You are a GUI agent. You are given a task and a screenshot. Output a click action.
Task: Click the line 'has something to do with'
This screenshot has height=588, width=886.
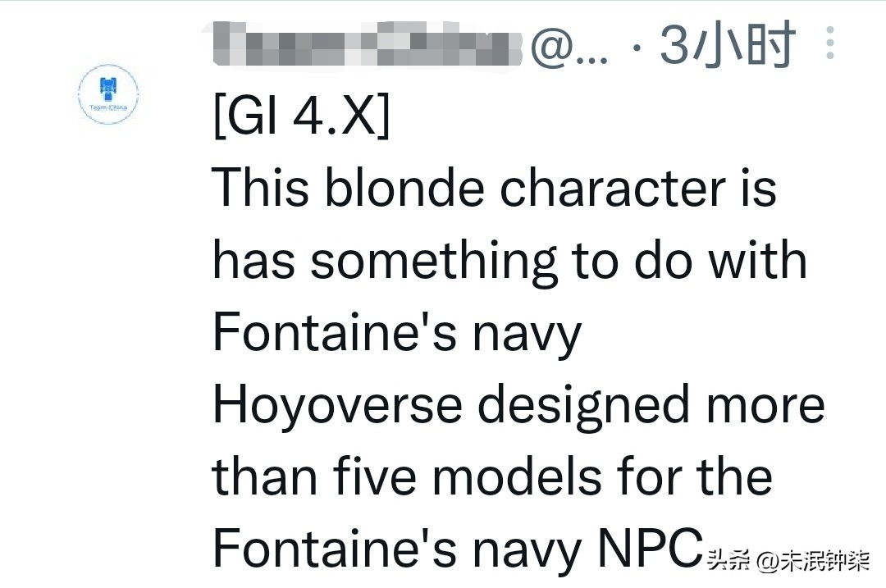pyautogui.click(x=509, y=260)
